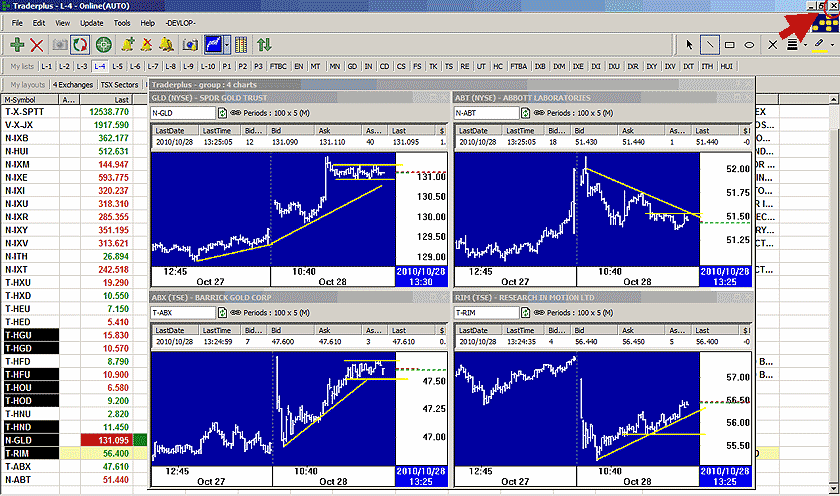Open the chart type dropdown arrow

[227, 45]
